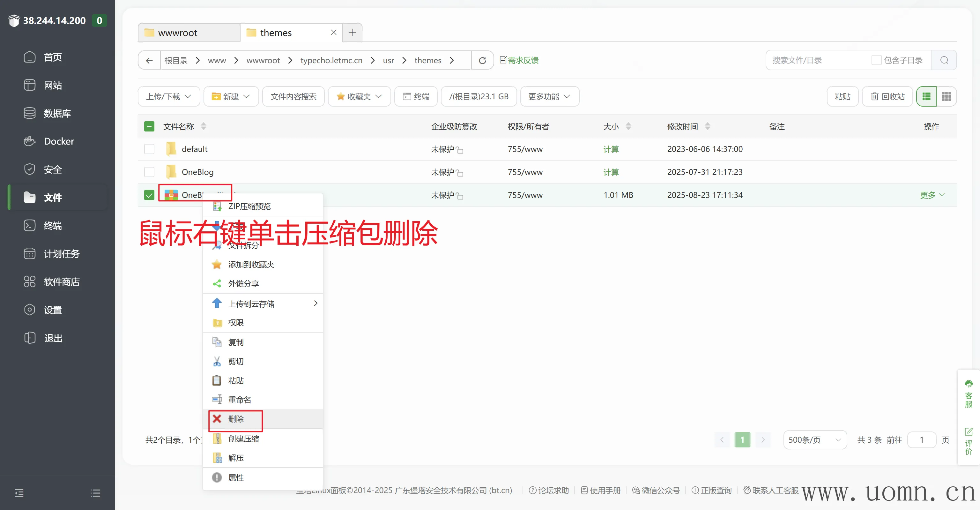Switch to grid view icon

coord(946,97)
